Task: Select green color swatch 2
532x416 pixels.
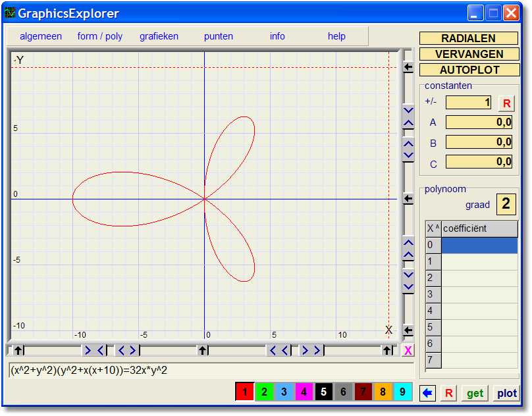Action: point(264,392)
